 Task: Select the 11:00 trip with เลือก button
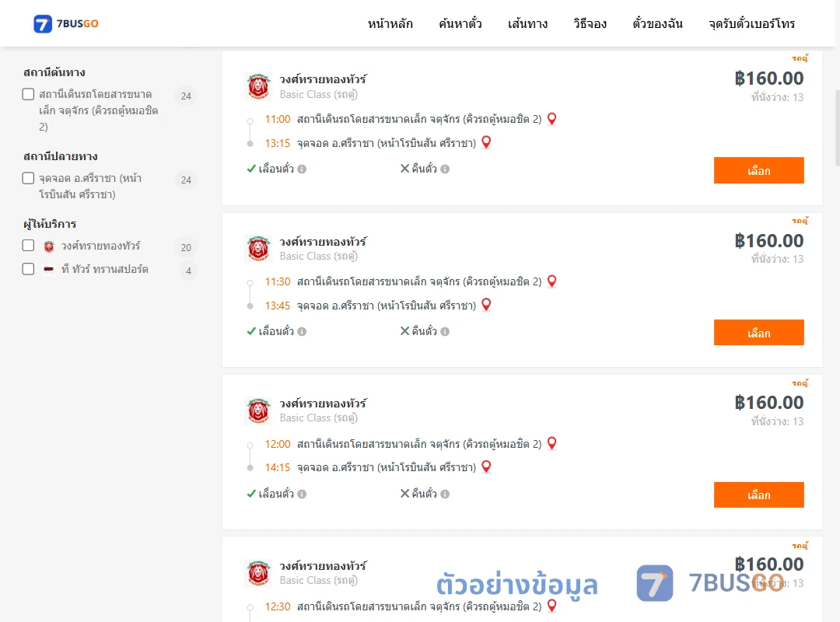(x=758, y=170)
